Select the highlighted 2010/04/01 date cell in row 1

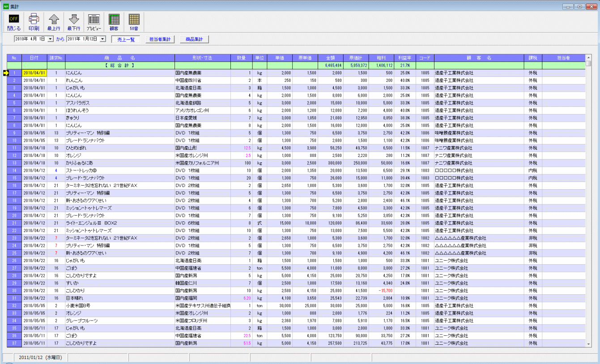(34, 73)
